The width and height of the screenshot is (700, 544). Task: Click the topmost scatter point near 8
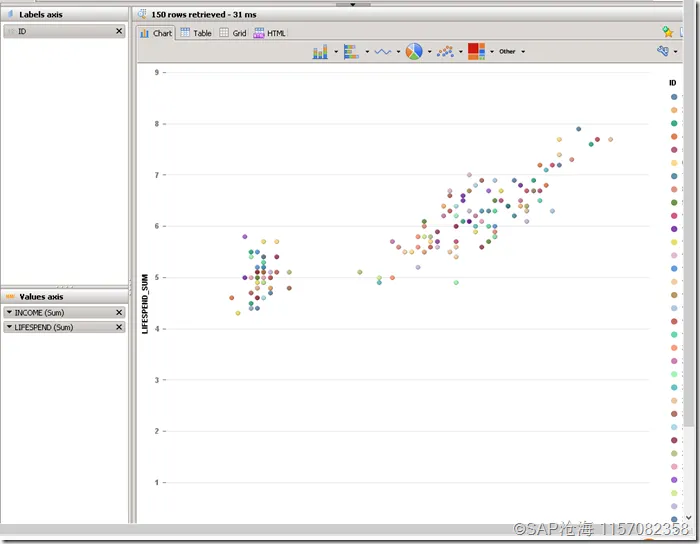(579, 129)
